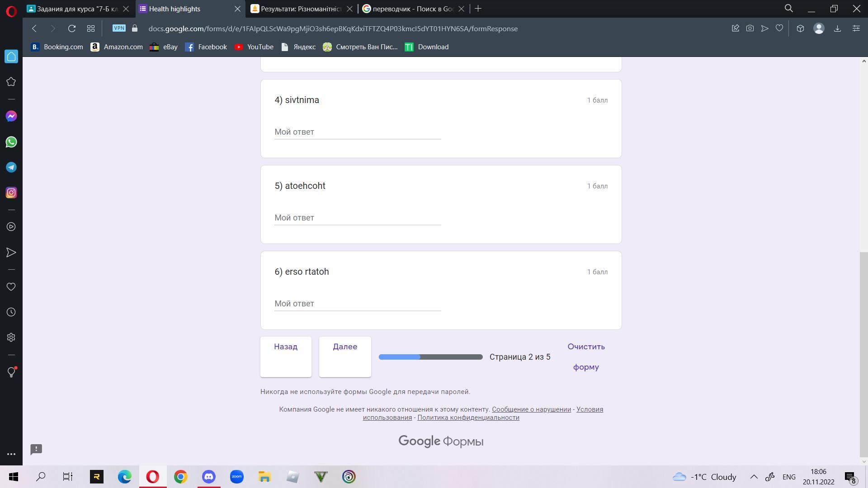Image resolution: width=868 pixels, height=488 pixels.
Task: Open Opera sidebar settings gear
Action: pyautogui.click(x=11, y=338)
